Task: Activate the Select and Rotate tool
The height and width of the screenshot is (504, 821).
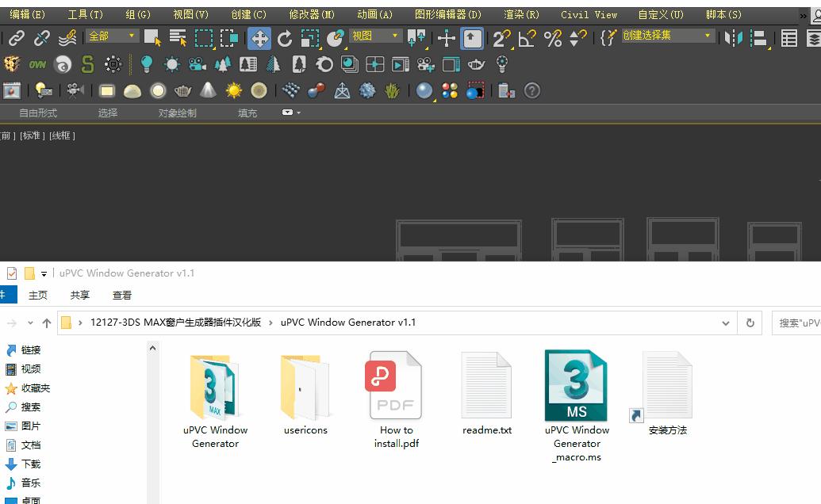Action: 283,35
